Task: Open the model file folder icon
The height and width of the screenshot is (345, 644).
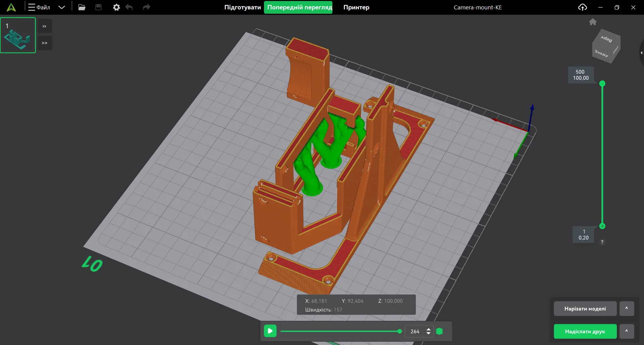Action: click(x=82, y=7)
